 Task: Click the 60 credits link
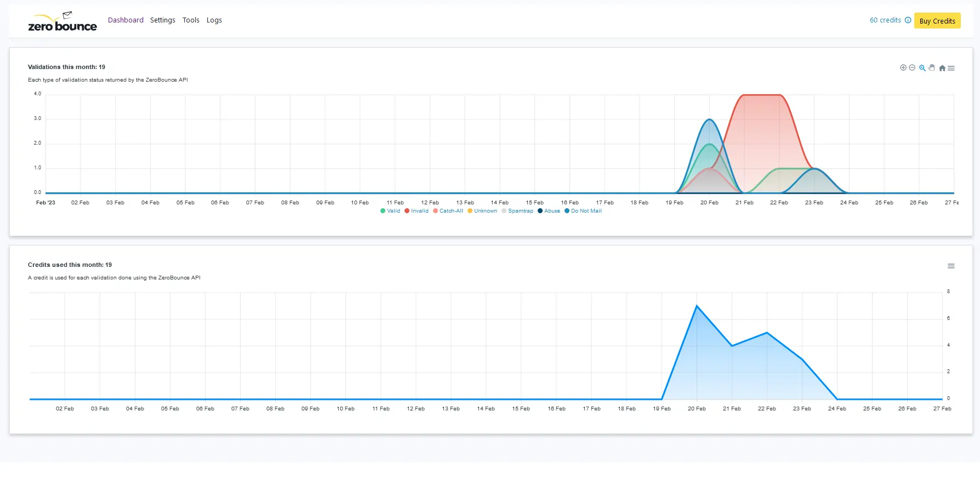point(885,20)
